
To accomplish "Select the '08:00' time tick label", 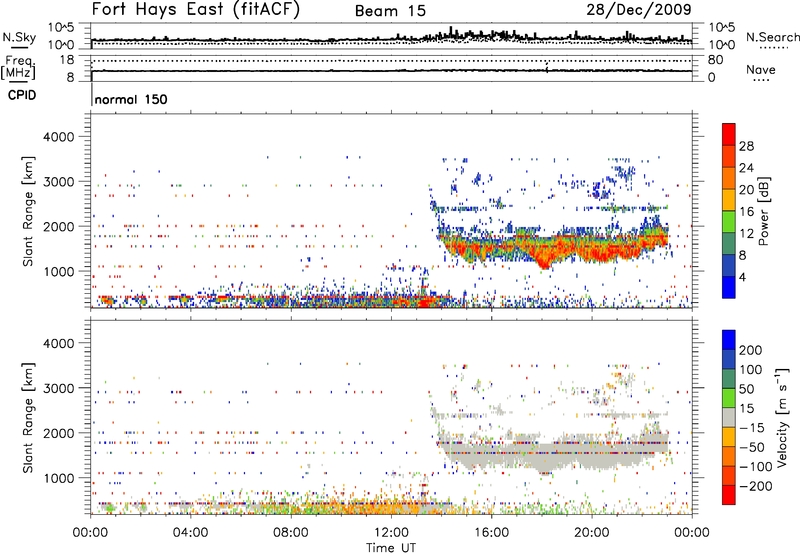I will point(290,533).
